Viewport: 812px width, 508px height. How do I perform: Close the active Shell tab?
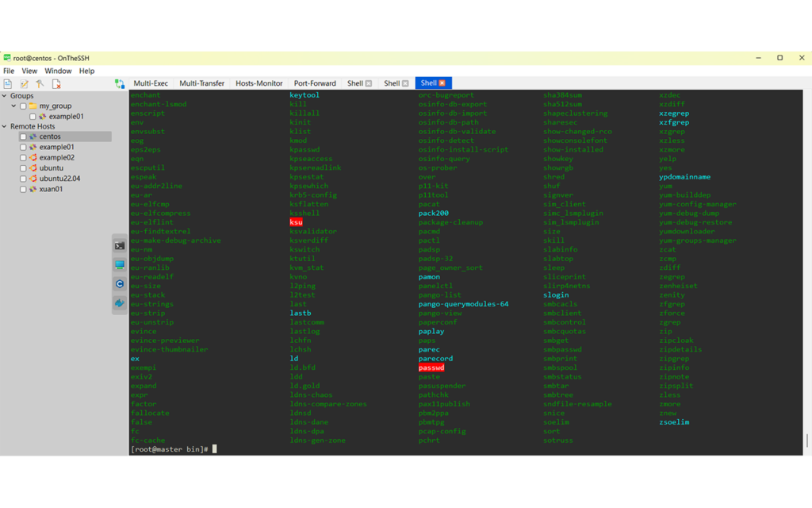pyautogui.click(x=442, y=83)
